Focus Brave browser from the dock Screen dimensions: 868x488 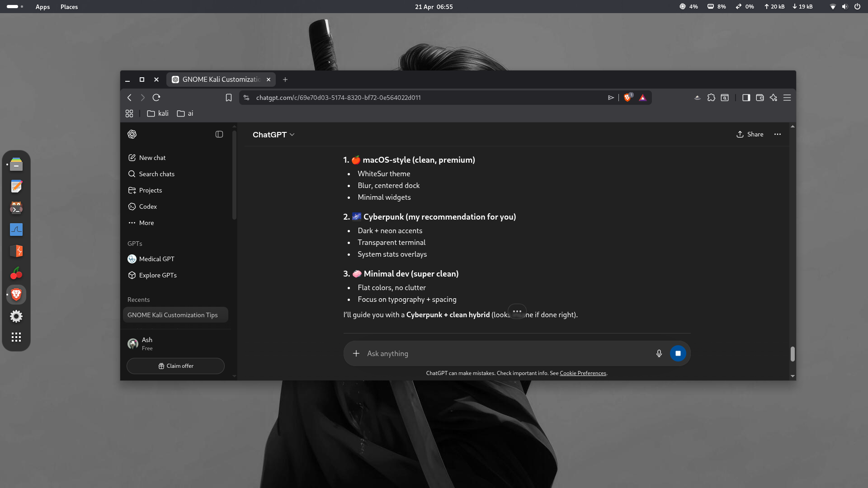pyautogui.click(x=16, y=295)
